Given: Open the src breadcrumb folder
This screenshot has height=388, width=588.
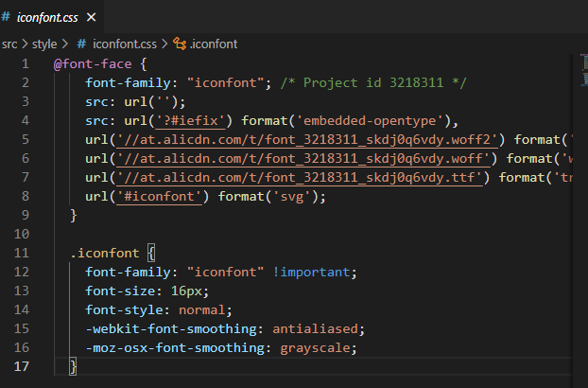Looking at the screenshot, I should 10,44.
